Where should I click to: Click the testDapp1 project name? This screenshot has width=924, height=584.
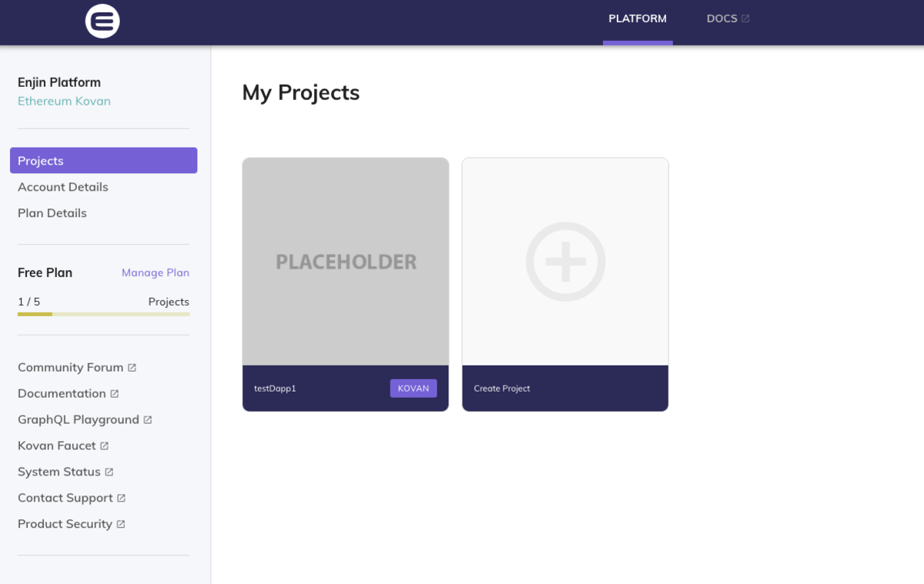click(x=275, y=389)
